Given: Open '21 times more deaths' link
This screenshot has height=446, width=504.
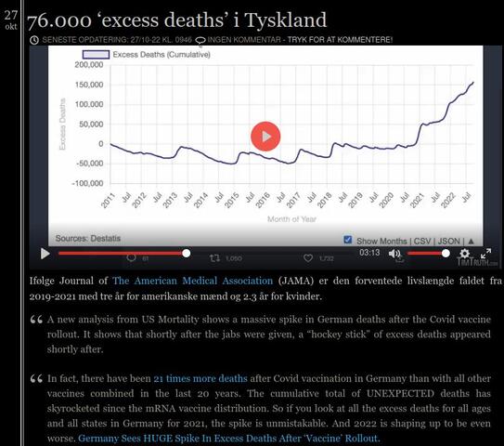Looking at the screenshot, I should [200, 378].
